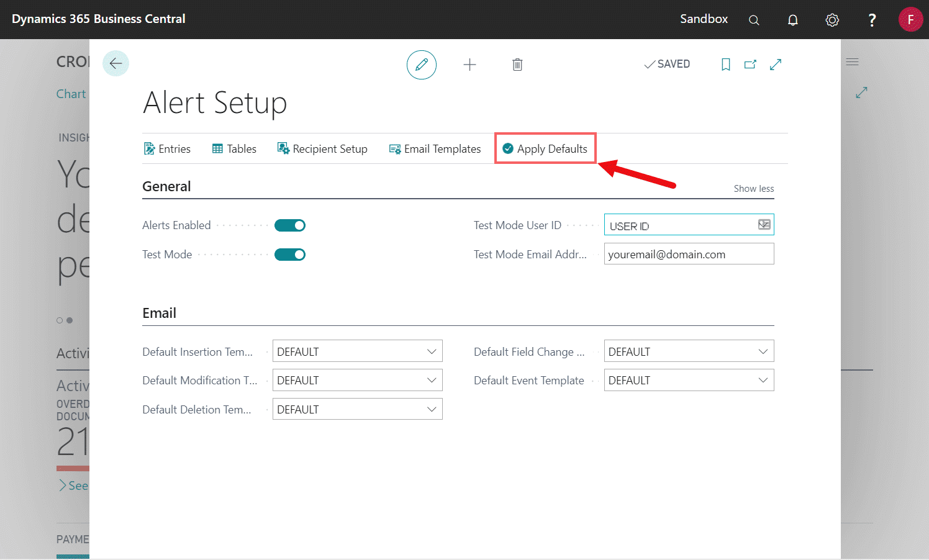
Task: Open the settings gear icon
Action: pyautogui.click(x=832, y=20)
